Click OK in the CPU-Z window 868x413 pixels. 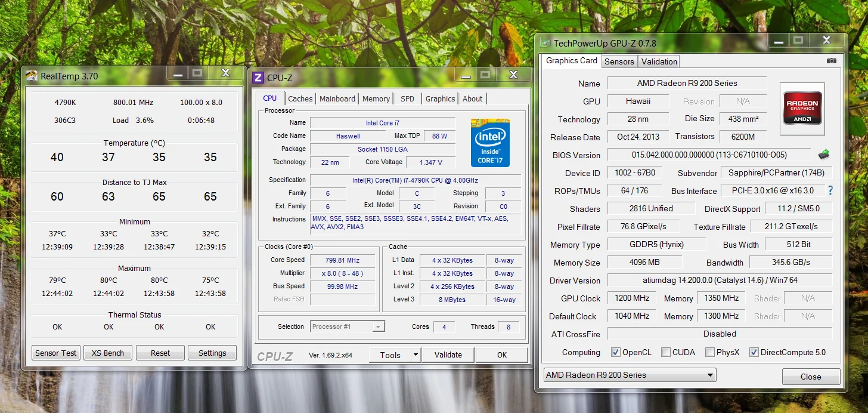click(502, 355)
